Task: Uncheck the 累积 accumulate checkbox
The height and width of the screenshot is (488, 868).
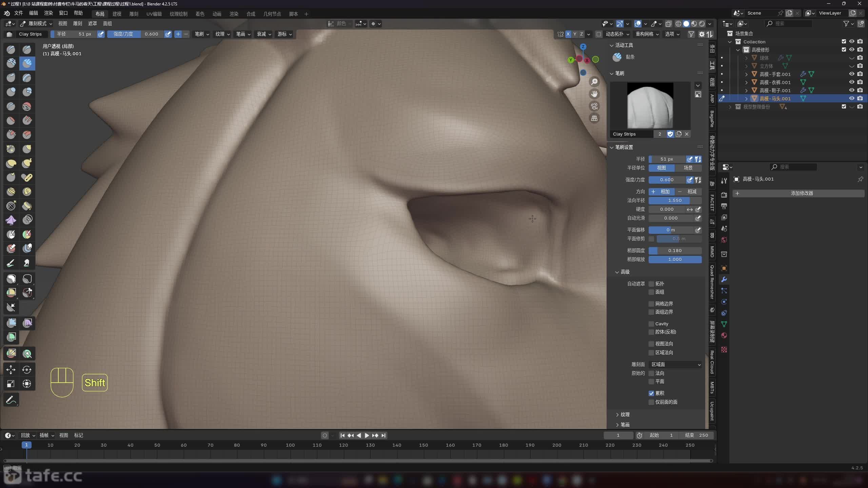Action: (651, 393)
